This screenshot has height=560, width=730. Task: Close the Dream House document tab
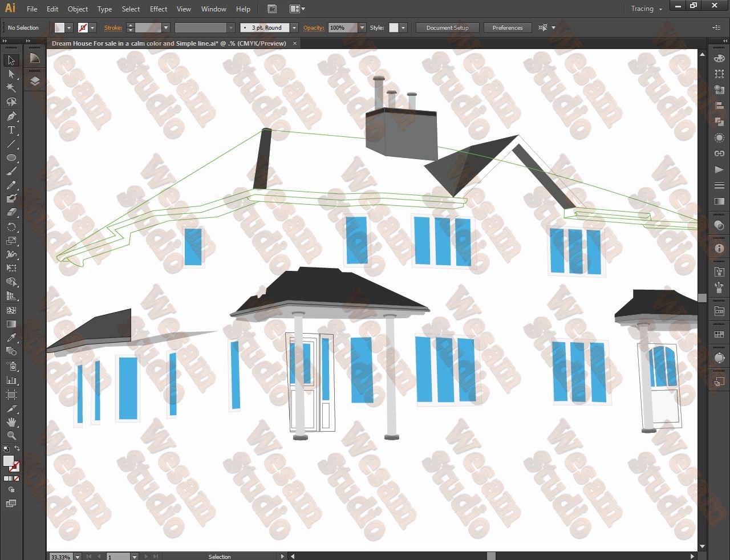(294, 43)
